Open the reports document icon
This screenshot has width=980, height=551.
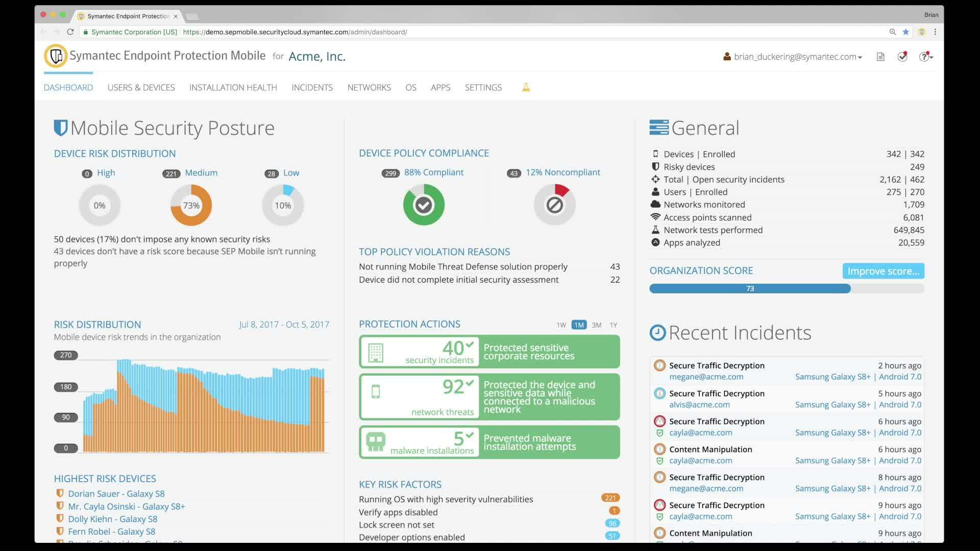click(x=880, y=57)
